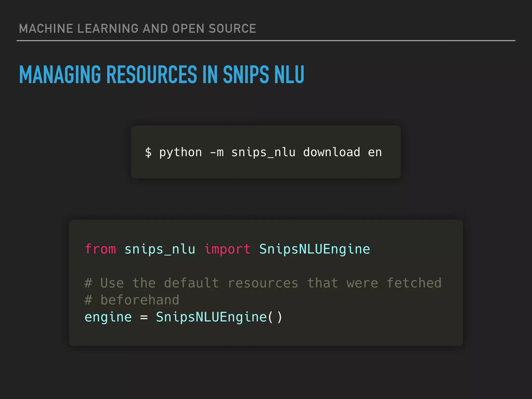Click the comment '# Use the default resources that were fetched'
The width and height of the screenshot is (532, 399).
point(263,283)
